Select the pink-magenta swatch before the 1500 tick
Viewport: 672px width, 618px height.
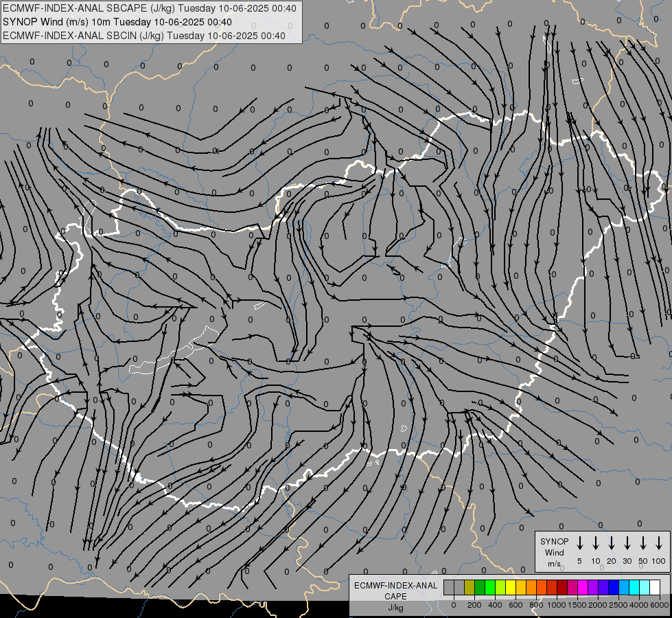(x=572, y=587)
